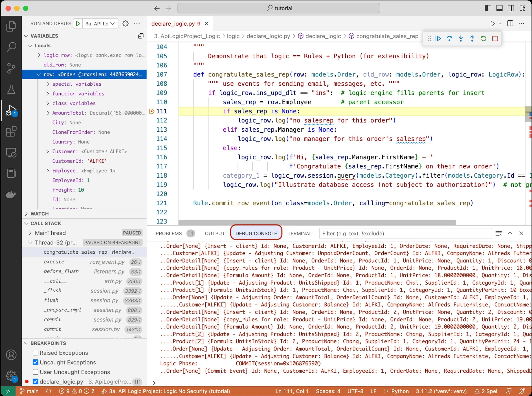Viewport: 532px width, 396px height.
Task: Open the Testing flask view
Action: tap(11, 89)
